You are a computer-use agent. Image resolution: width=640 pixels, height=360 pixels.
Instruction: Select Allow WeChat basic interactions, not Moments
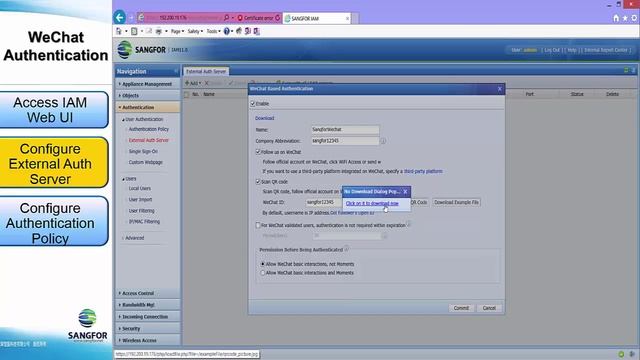tap(263, 264)
